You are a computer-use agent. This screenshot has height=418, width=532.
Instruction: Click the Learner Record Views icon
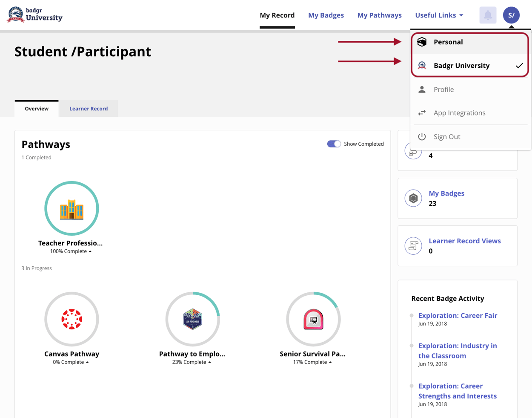pyautogui.click(x=413, y=246)
